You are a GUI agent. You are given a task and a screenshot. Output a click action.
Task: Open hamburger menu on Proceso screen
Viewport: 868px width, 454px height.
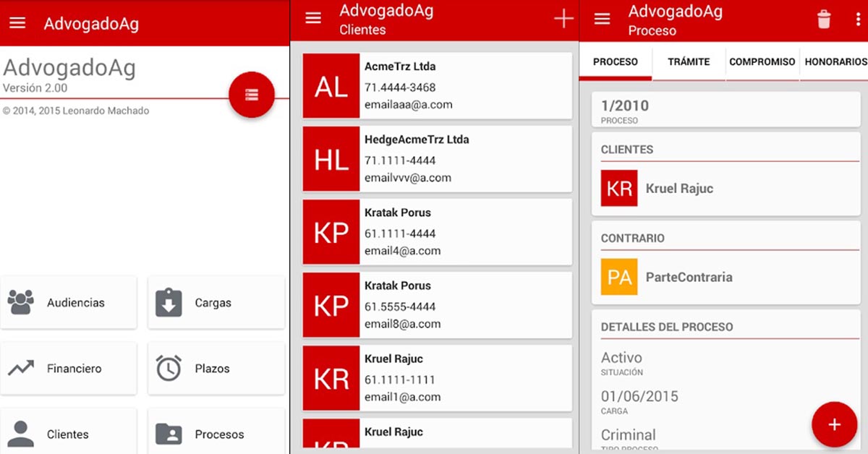click(602, 19)
